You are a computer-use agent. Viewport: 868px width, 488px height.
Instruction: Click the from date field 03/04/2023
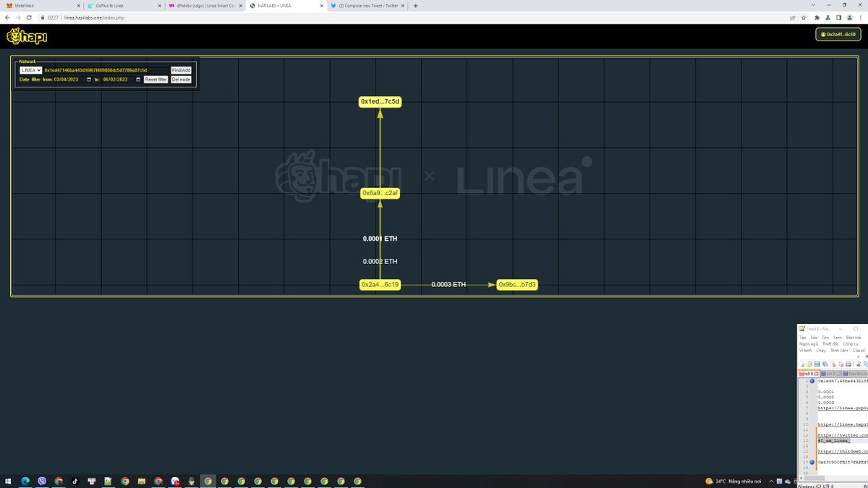73,80
